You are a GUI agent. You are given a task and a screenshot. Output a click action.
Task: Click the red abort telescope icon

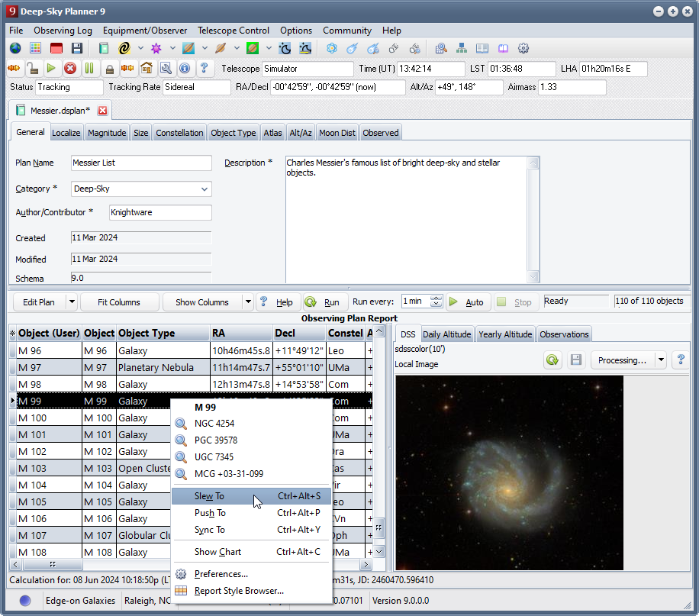click(70, 69)
